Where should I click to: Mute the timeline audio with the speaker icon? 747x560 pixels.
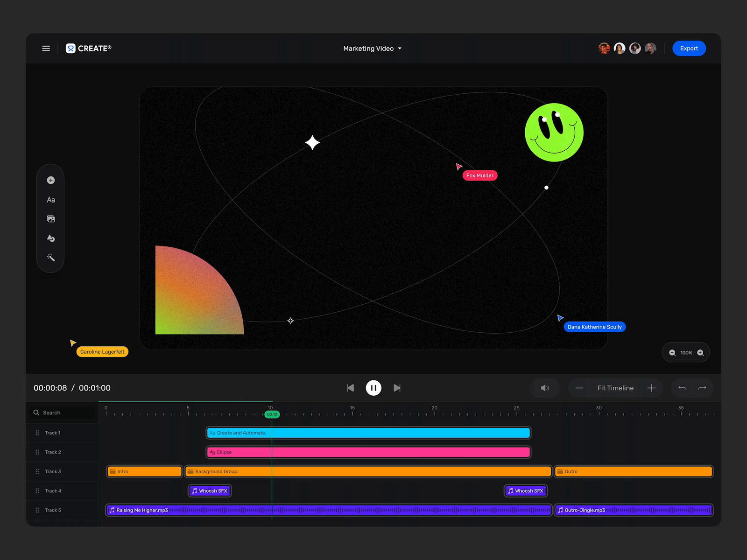[x=544, y=388]
